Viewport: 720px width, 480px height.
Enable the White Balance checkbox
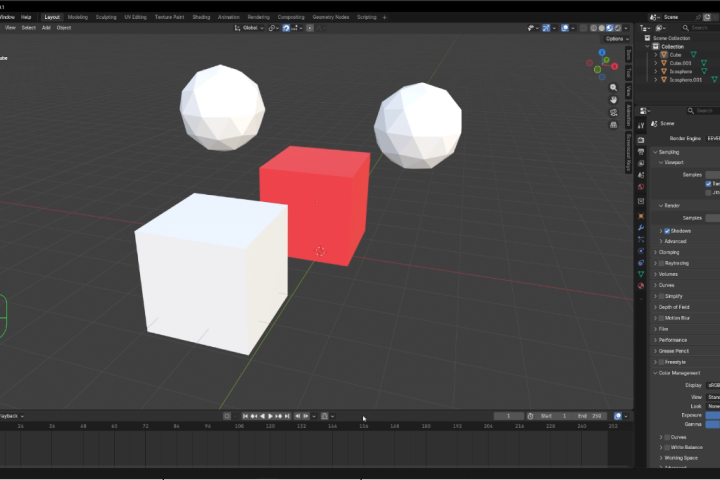click(667, 447)
